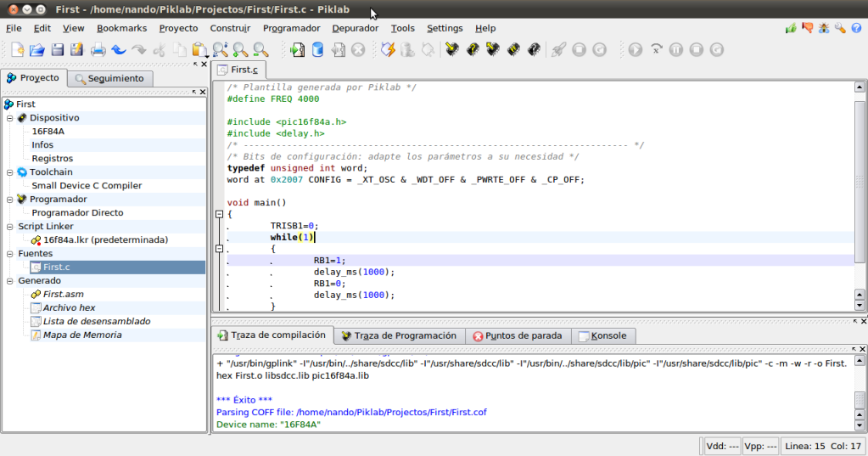Open the Paste dropdown arrow

tap(207, 56)
